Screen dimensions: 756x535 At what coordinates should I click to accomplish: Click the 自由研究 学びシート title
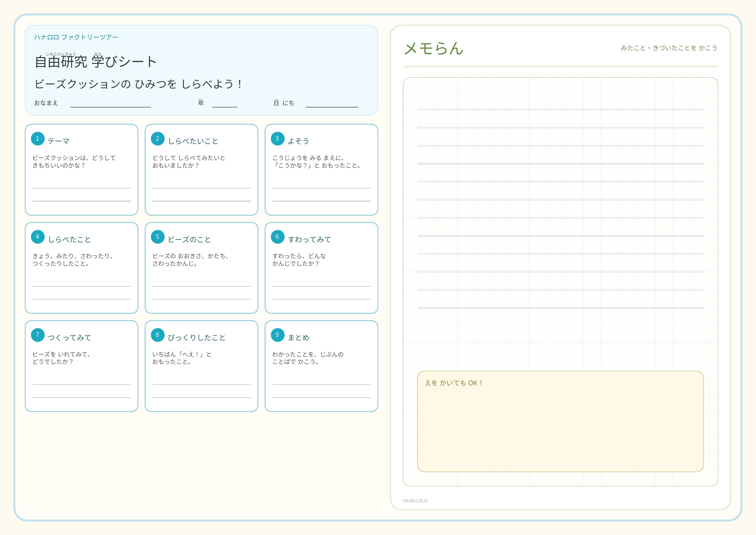point(96,61)
